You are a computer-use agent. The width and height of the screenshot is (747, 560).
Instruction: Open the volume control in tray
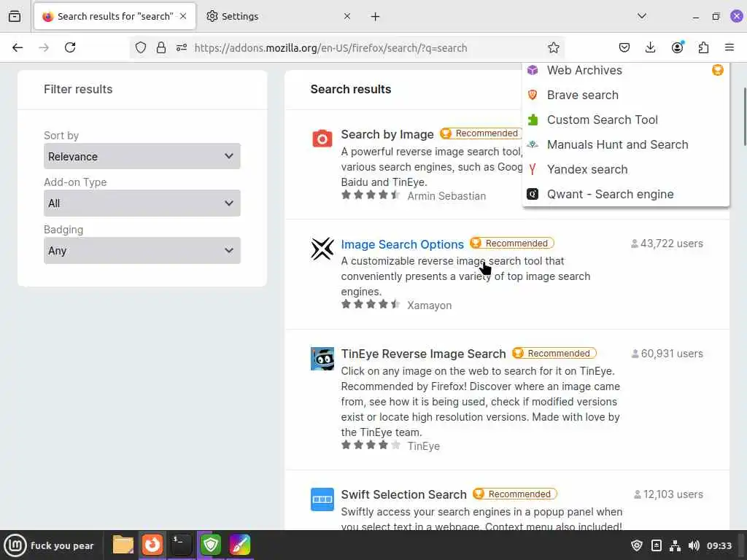pyautogui.click(x=694, y=545)
